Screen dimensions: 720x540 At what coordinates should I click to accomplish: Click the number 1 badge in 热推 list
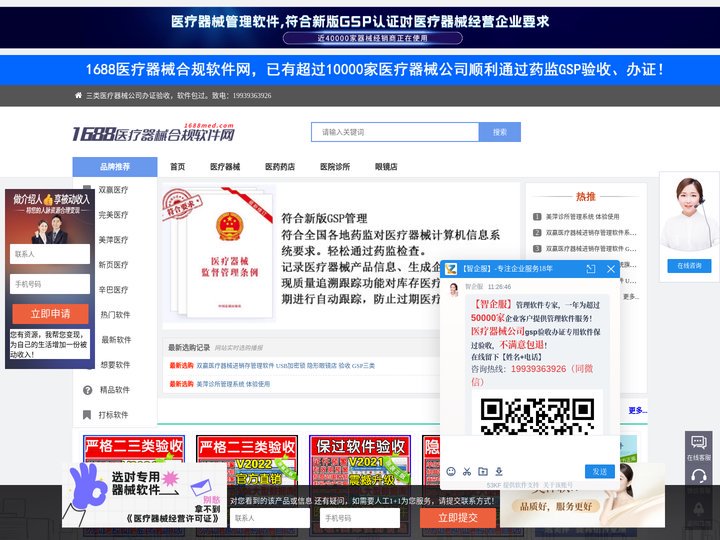tap(537, 216)
